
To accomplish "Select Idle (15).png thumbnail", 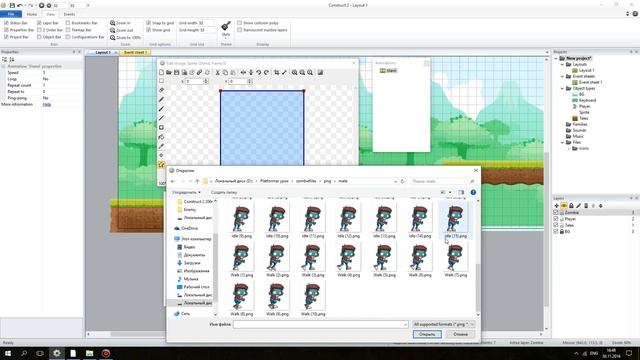I will [455, 221].
